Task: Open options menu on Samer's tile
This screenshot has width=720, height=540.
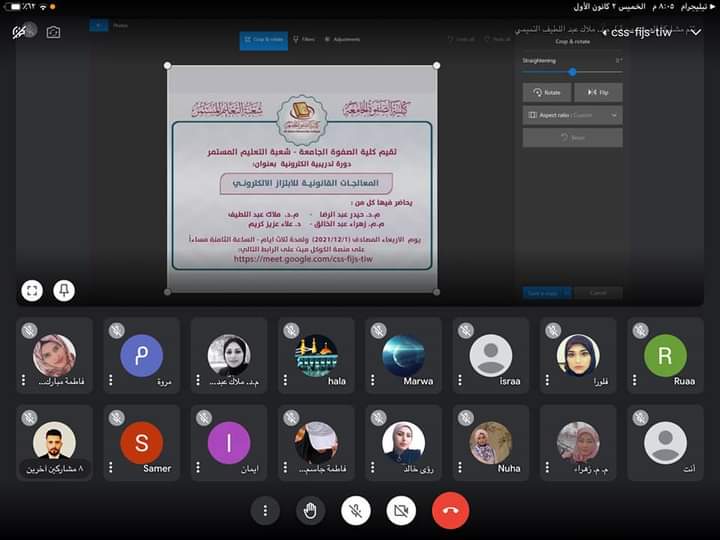Action: 110,468
